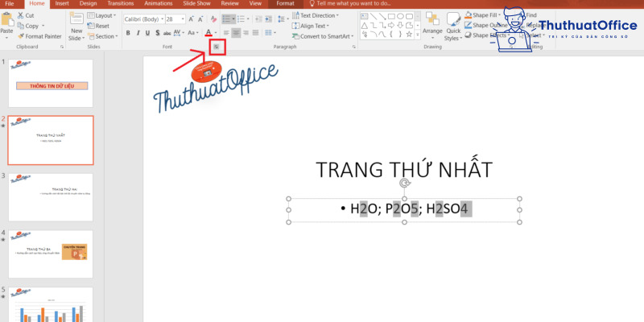Click the Reset slide icon
Screen dimensions: 644x322
click(x=91, y=26)
